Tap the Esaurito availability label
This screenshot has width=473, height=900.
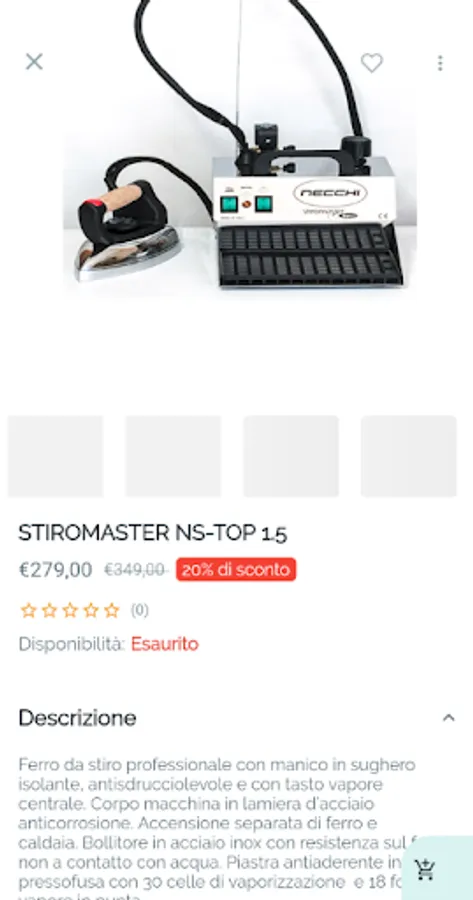(x=165, y=644)
